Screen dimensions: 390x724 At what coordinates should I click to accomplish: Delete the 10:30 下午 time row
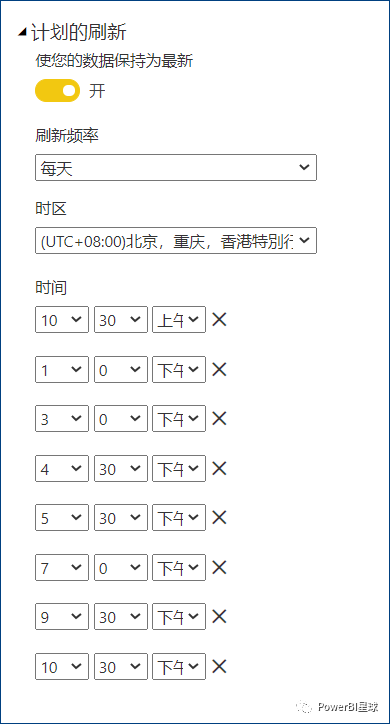[x=219, y=666]
